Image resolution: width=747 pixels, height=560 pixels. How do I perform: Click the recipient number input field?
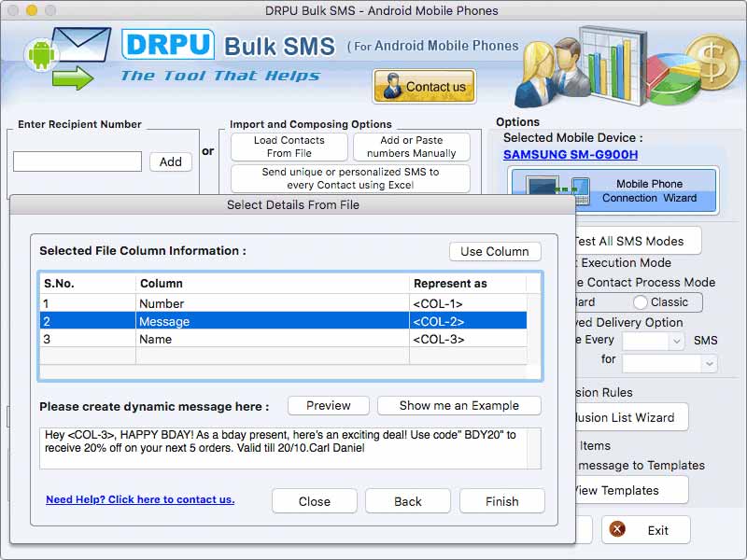coord(77,161)
